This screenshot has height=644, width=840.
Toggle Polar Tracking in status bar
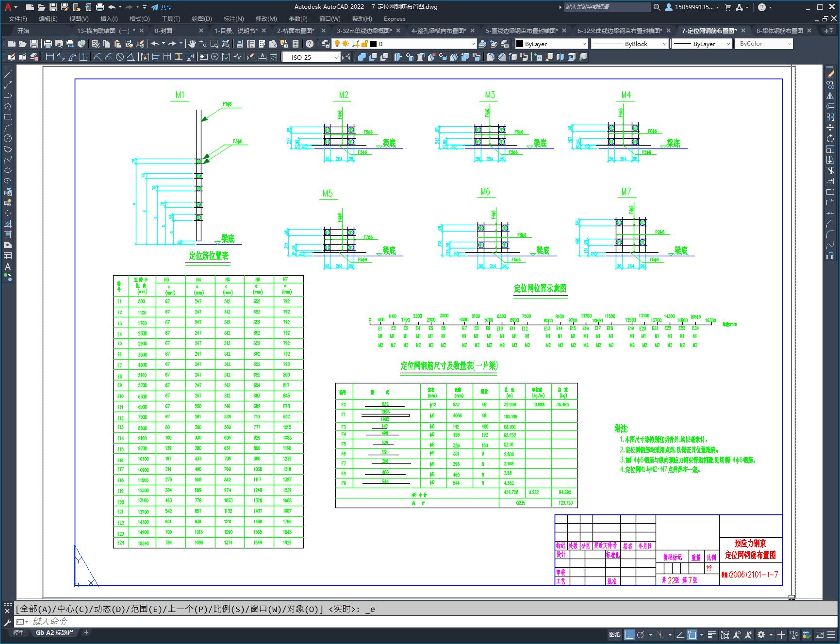tap(641, 634)
